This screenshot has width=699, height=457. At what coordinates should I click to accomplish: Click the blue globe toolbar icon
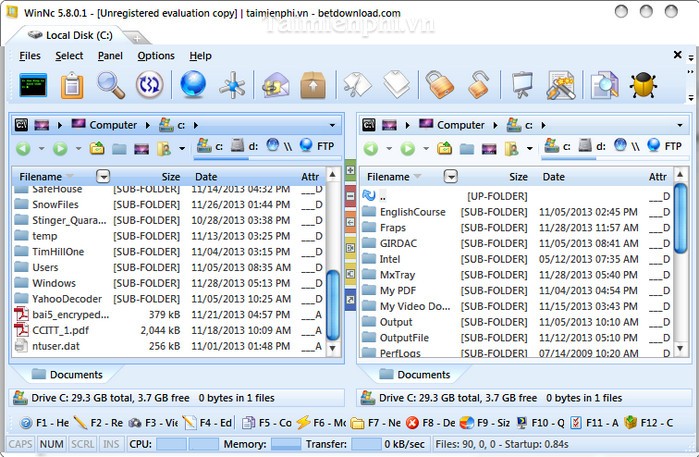coord(191,86)
